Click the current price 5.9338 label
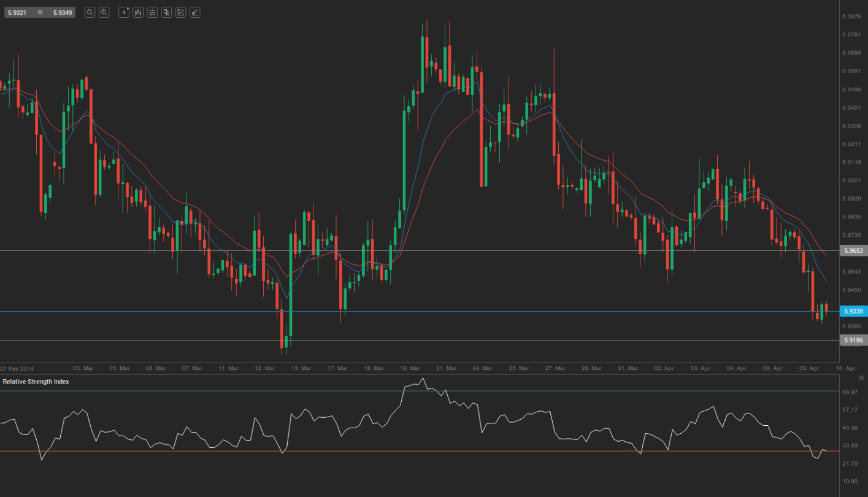 tap(853, 312)
